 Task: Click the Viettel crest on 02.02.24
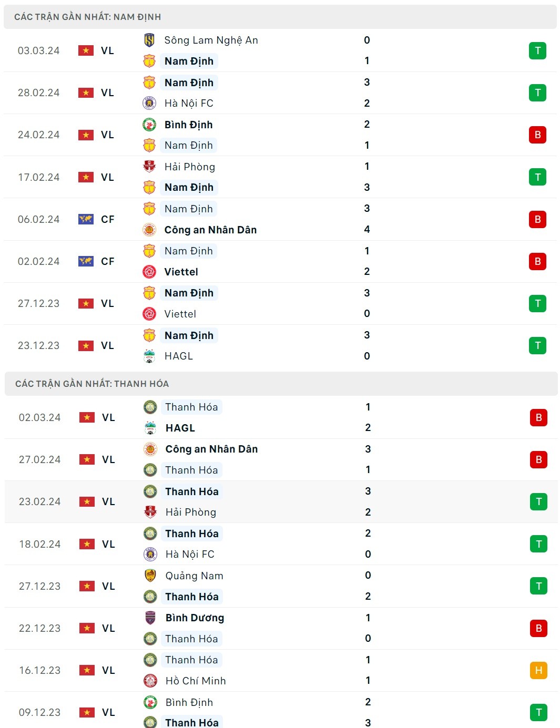pos(149,272)
